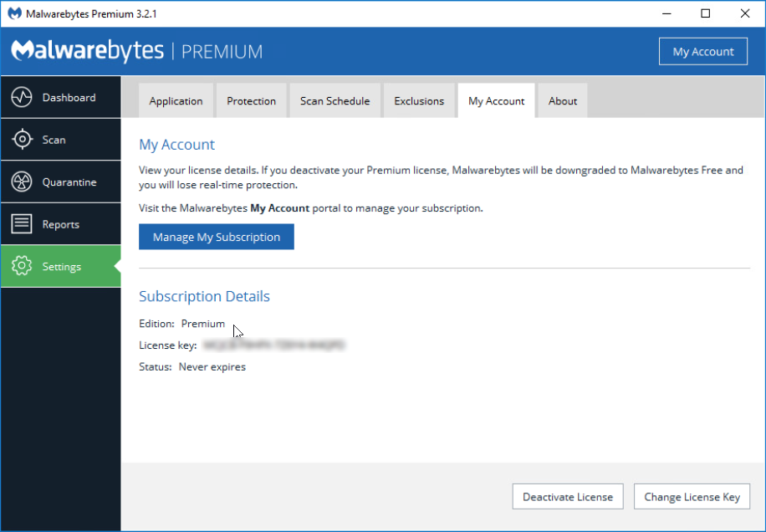This screenshot has height=532, width=766.
Task: Click Change License Key button
Action: tap(692, 496)
